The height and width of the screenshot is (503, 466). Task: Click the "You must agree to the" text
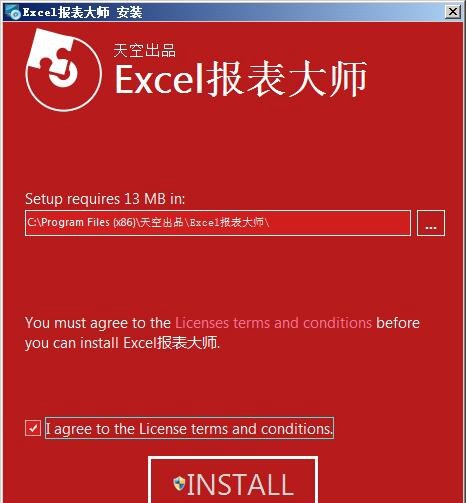pyautogui.click(x=98, y=323)
